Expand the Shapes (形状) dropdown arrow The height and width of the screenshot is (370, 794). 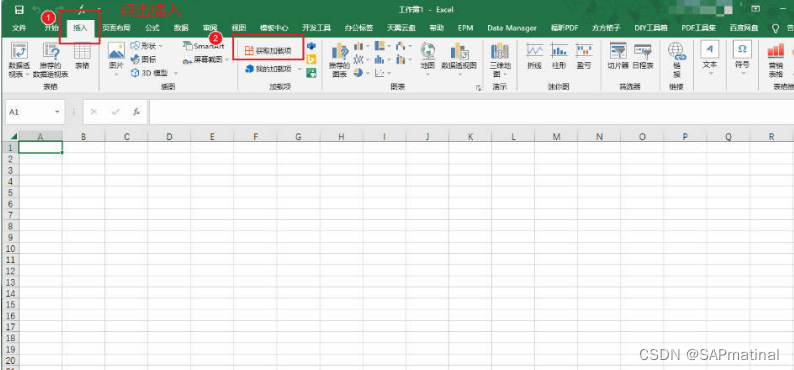(161, 46)
